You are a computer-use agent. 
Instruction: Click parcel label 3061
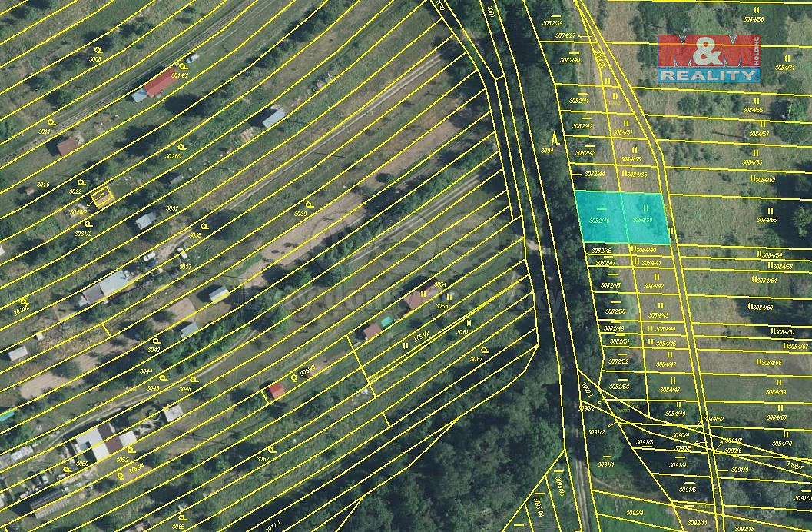coord(462,332)
